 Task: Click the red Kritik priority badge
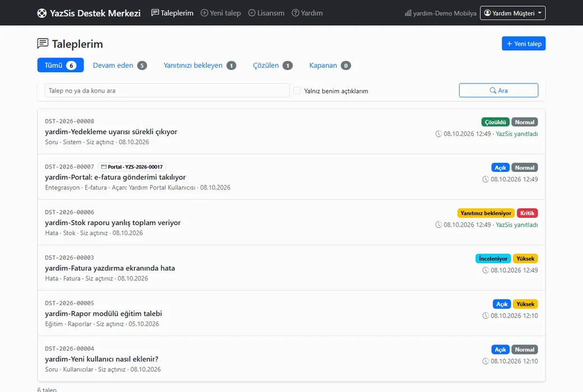[528, 213]
